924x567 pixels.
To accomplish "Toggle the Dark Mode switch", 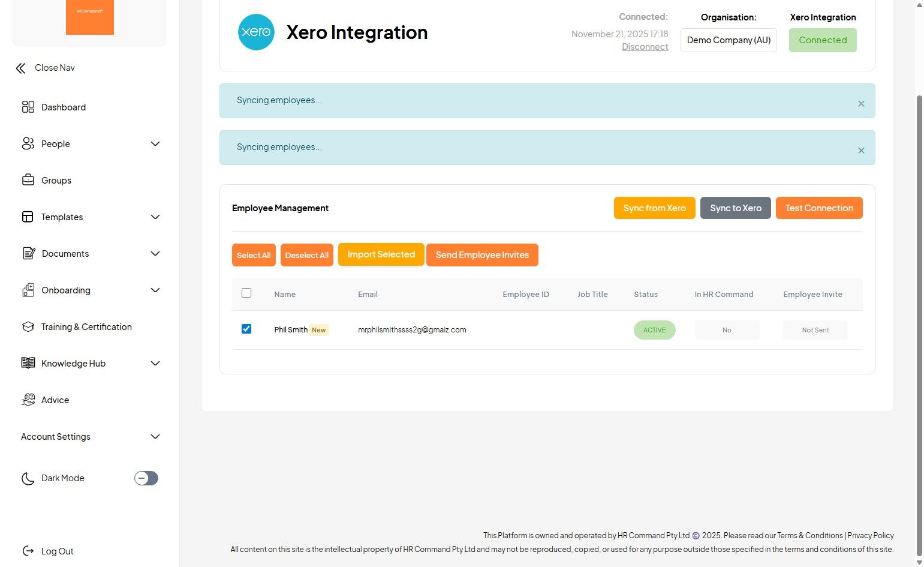I will coord(146,478).
